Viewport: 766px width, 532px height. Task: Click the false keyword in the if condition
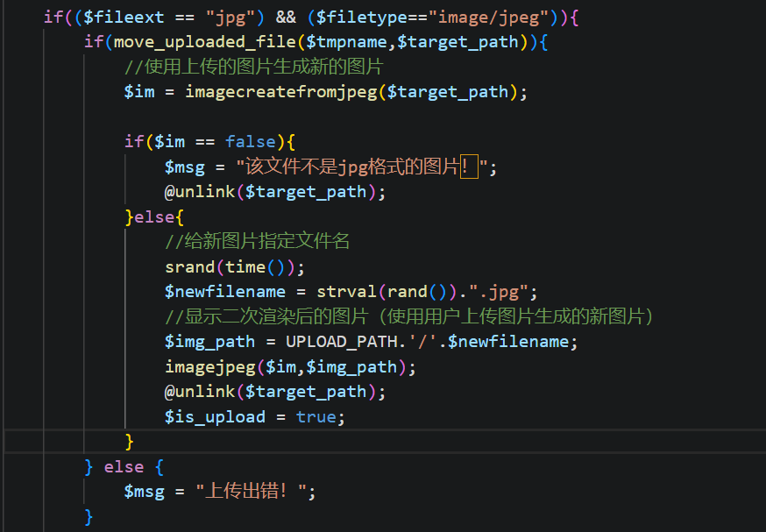coord(250,141)
